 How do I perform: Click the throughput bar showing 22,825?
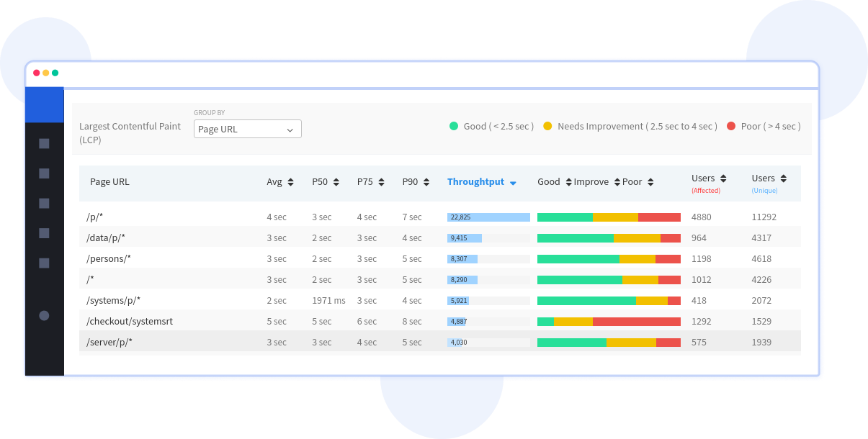pyautogui.click(x=487, y=217)
